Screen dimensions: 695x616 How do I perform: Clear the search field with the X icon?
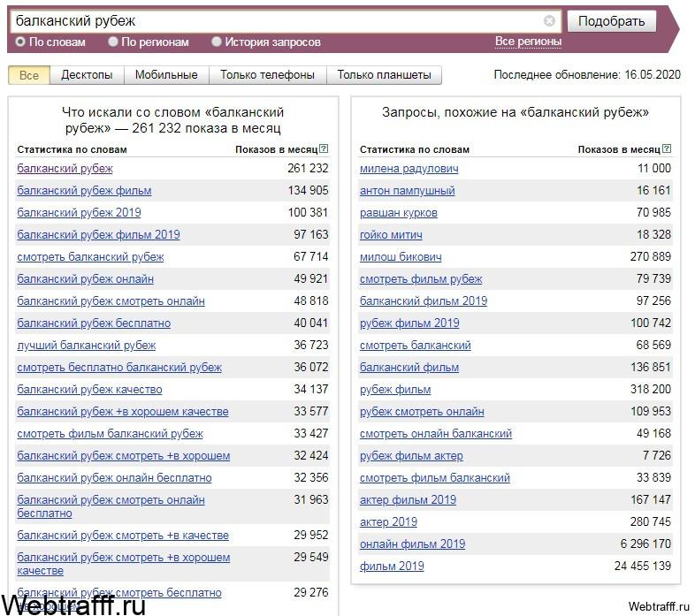[549, 21]
